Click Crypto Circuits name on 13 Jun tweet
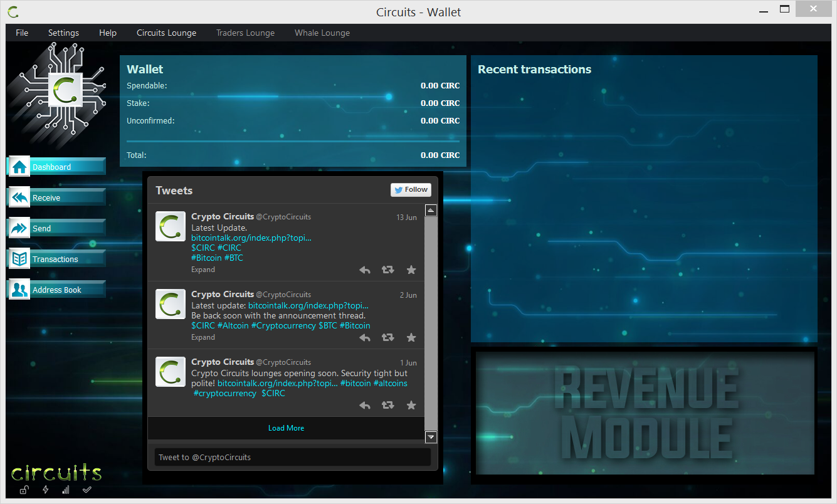837x504 pixels. (x=223, y=216)
